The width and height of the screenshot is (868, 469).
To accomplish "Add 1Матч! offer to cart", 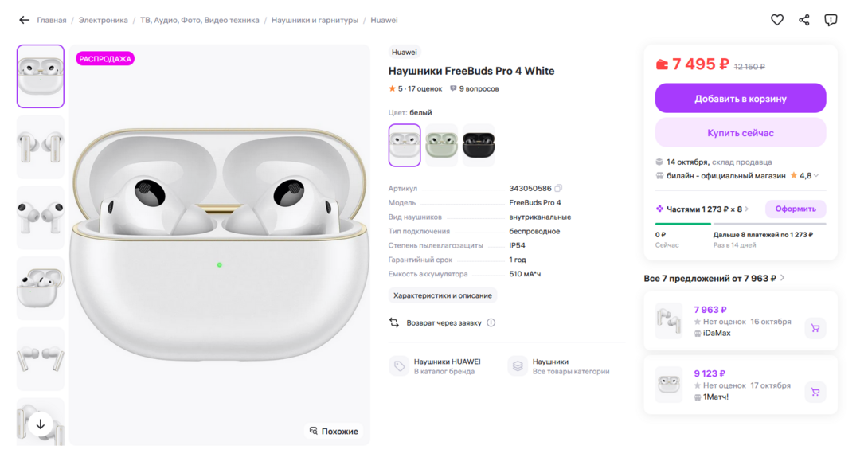I will (815, 392).
